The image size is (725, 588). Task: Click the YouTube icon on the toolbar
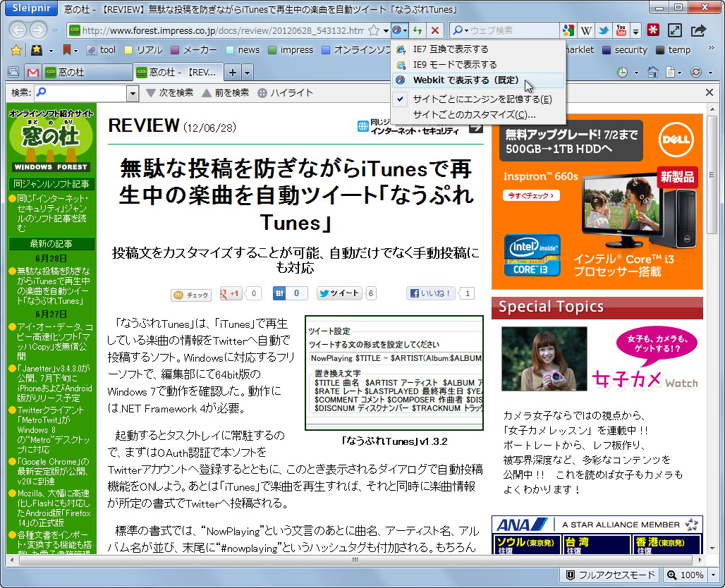(623, 31)
